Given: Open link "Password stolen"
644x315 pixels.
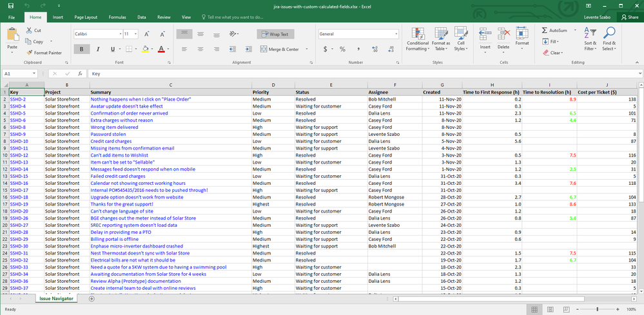Looking at the screenshot, I should point(108,134).
